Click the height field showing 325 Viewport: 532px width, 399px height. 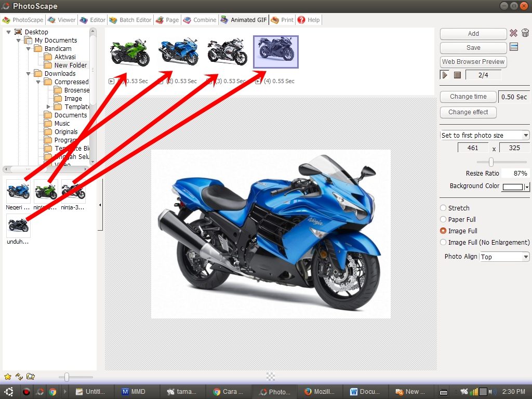[x=514, y=148]
